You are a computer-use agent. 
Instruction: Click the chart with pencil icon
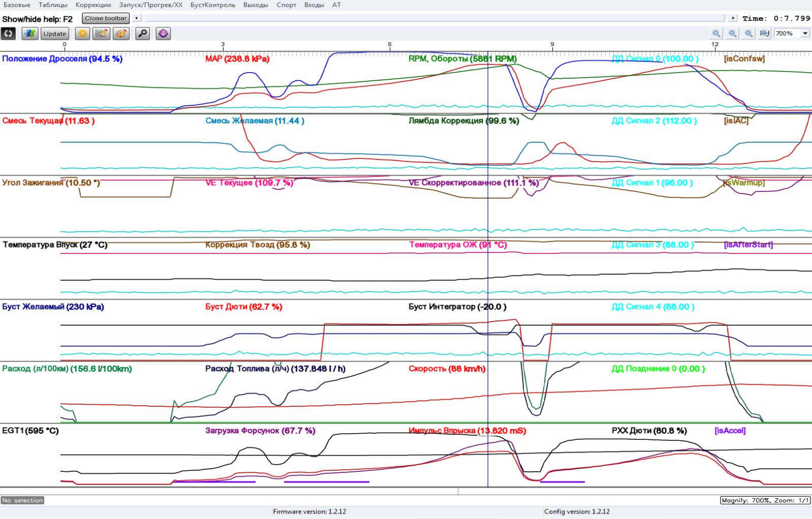pos(102,34)
